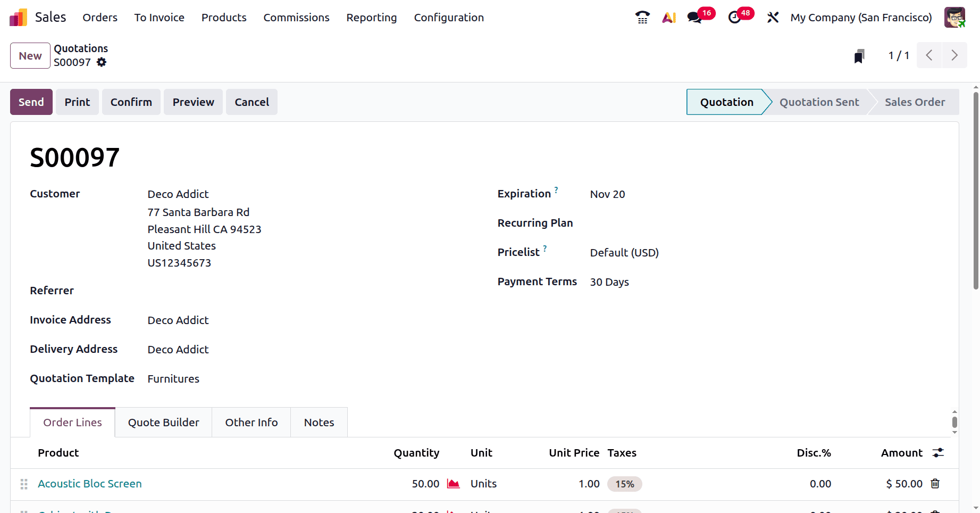Open the Products menu
The image size is (980, 513).
[x=224, y=18]
